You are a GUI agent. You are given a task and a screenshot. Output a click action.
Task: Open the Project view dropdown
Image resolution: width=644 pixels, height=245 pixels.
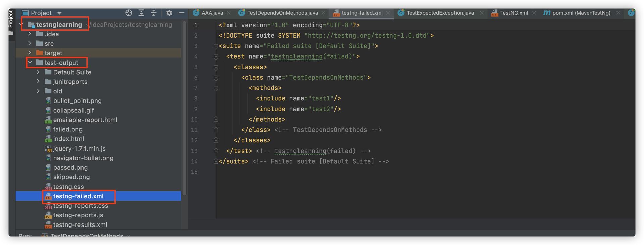pyautogui.click(x=59, y=13)
